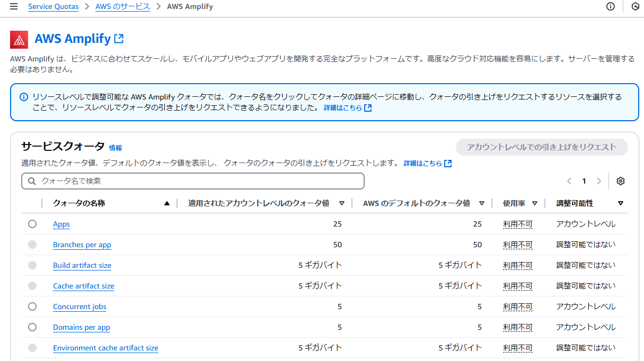The height and width of the screenshot is (361, 644).
Task: Sort by 使用率 column
Action: (x=535, y=203)
